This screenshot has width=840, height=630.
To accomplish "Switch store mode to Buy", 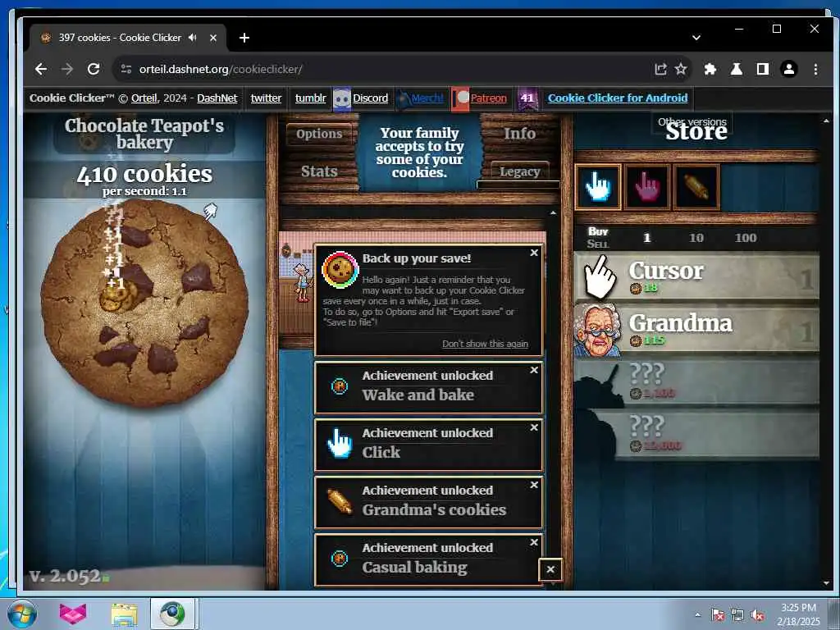I will pos(598,231).
